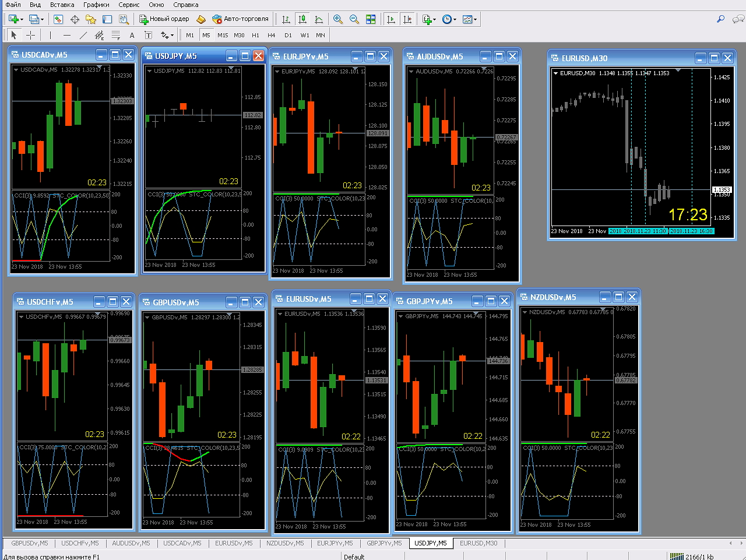Switch charts to bar chart mode
Viewport: 746px width, 560px height.
click(x=286, y=19)
